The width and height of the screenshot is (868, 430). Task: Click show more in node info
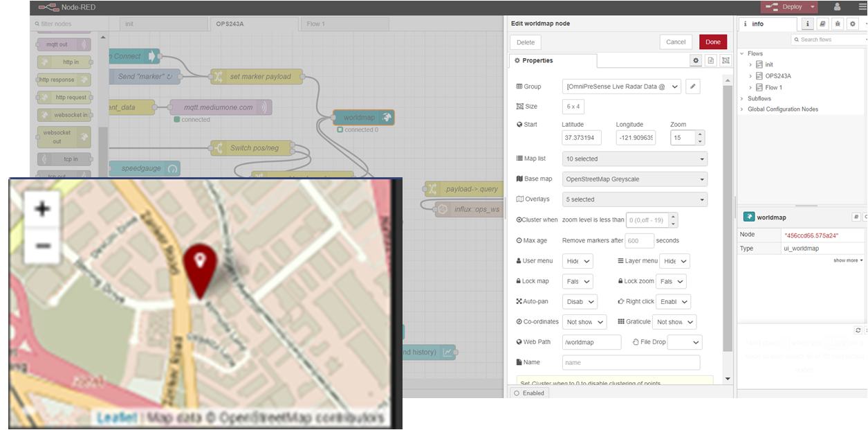coord(848,260)
